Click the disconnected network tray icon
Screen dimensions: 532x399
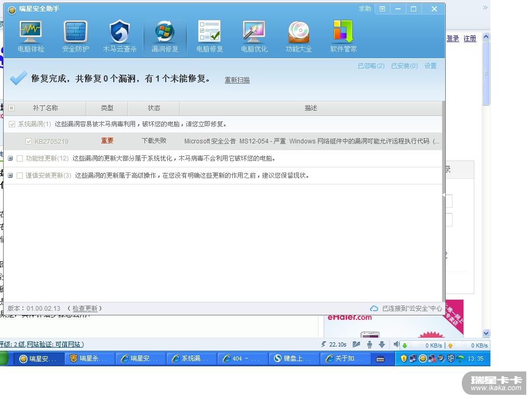point(432,358)
